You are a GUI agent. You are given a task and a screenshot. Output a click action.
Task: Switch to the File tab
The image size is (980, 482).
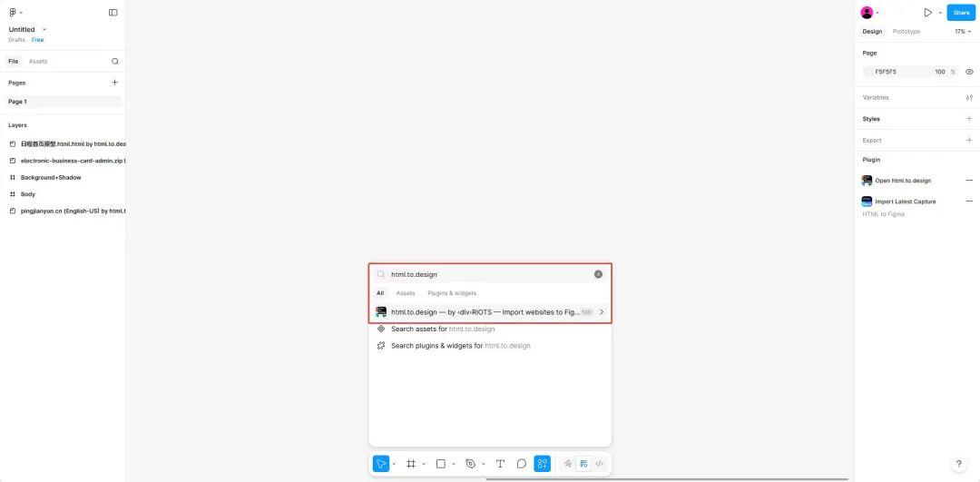tap(13, 61)
